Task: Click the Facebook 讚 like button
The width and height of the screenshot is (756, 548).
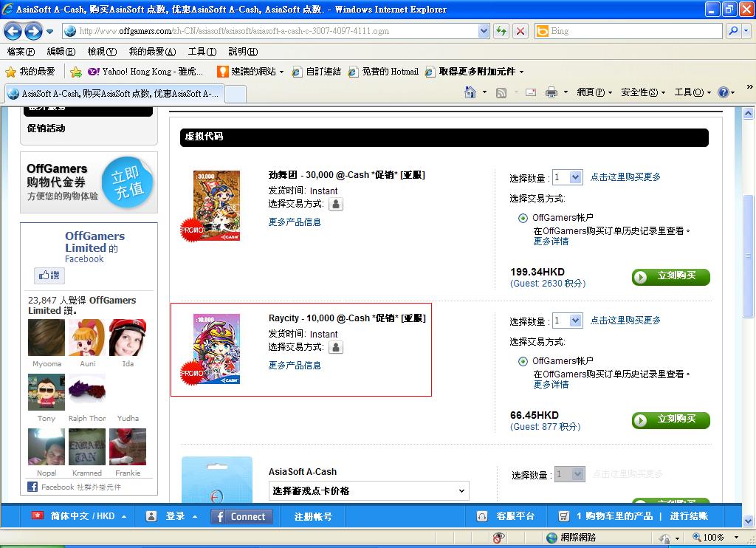Action: coord(49,275)
